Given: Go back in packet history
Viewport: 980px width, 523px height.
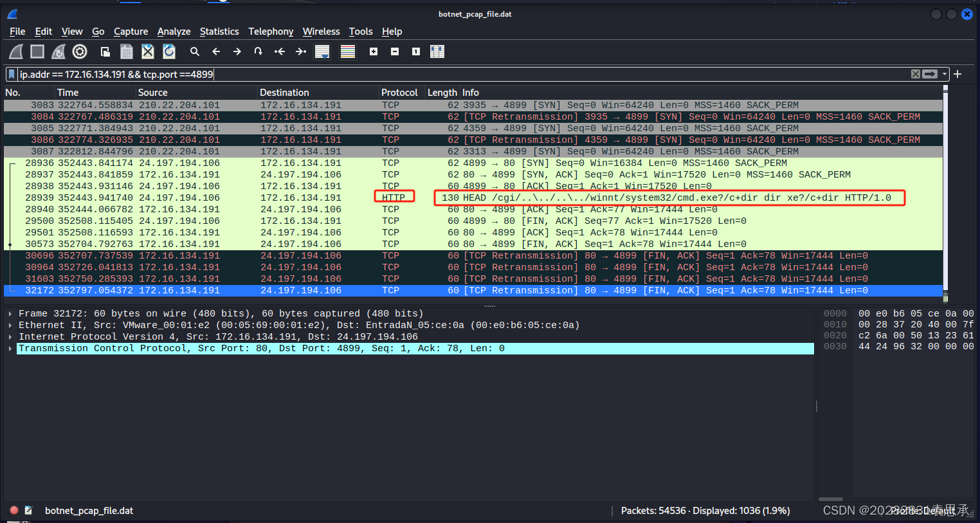Looking at the screenshot, I should (x=216, y=51).
